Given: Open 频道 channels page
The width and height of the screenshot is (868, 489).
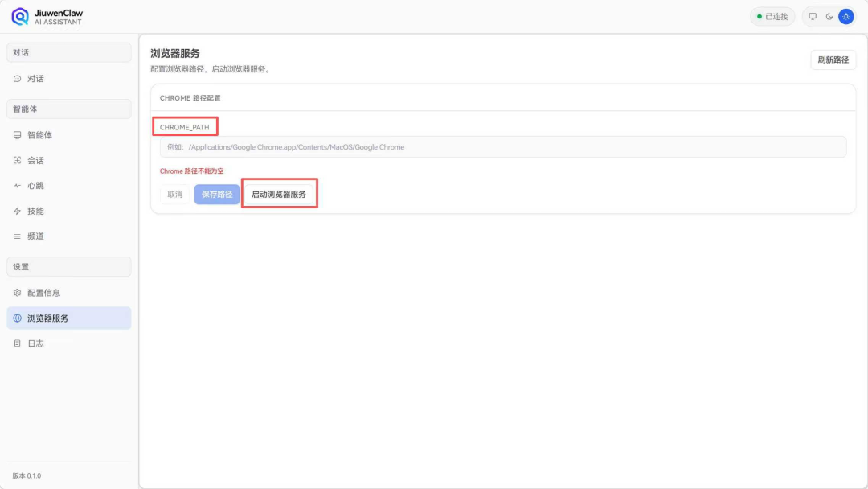Looking at the screenshot, I should click(68, 236).
